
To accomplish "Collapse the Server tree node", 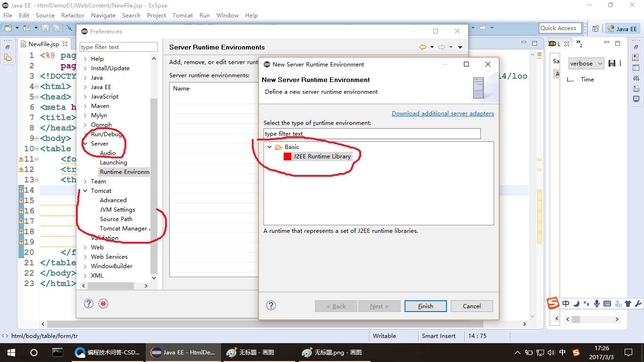I will [x=85, y=144].
